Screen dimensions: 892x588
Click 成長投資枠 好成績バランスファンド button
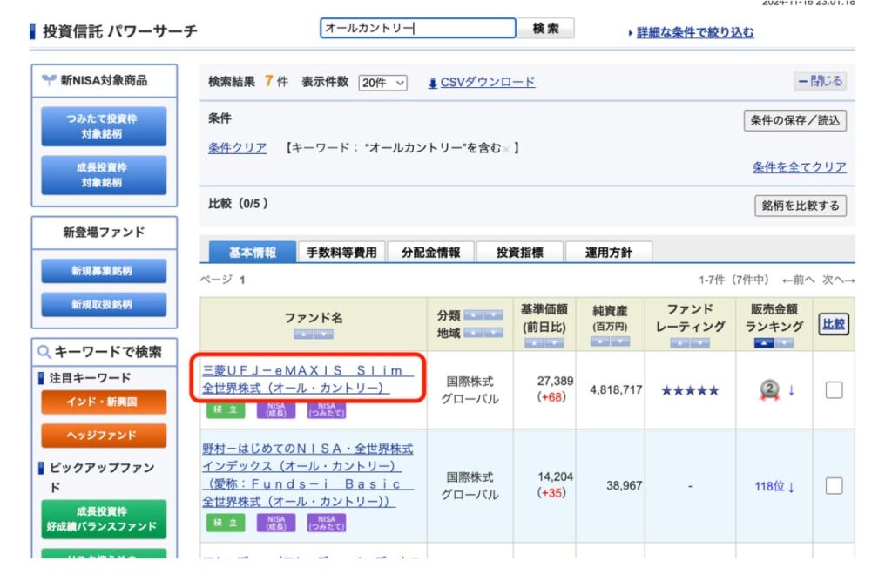(x=104, y=519)
